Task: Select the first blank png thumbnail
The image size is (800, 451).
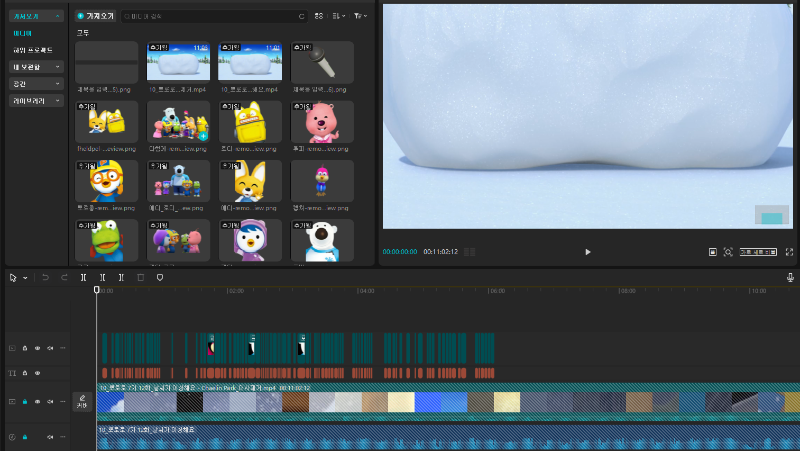Action: (107, 62)
